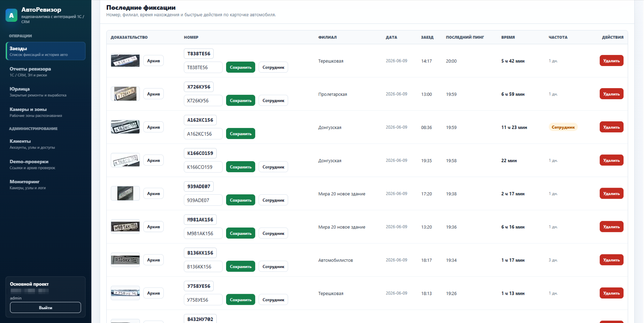Open the Юрлица sidebar section
This screenshot has width=644, height=323.
[46, 92]
